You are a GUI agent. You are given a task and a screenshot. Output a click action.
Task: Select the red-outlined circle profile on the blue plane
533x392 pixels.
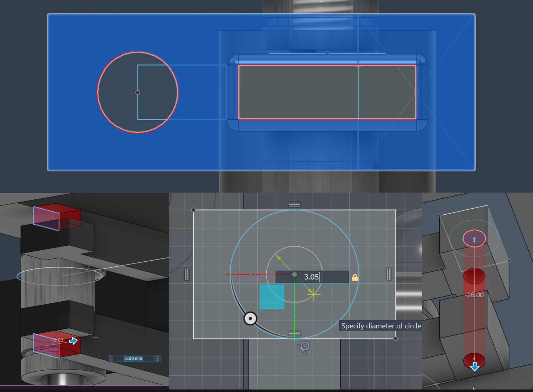(x=138, y=93)
